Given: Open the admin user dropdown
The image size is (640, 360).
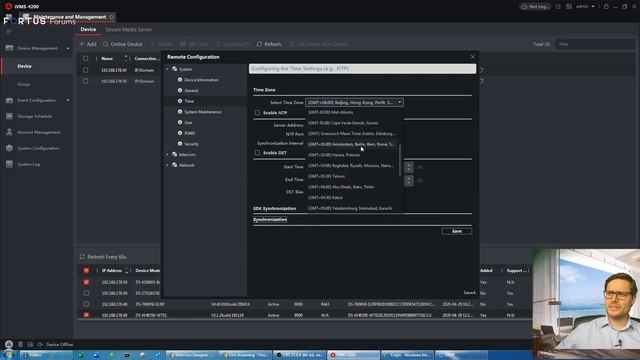Looking at the screenshot, I should tap(585, 7).
